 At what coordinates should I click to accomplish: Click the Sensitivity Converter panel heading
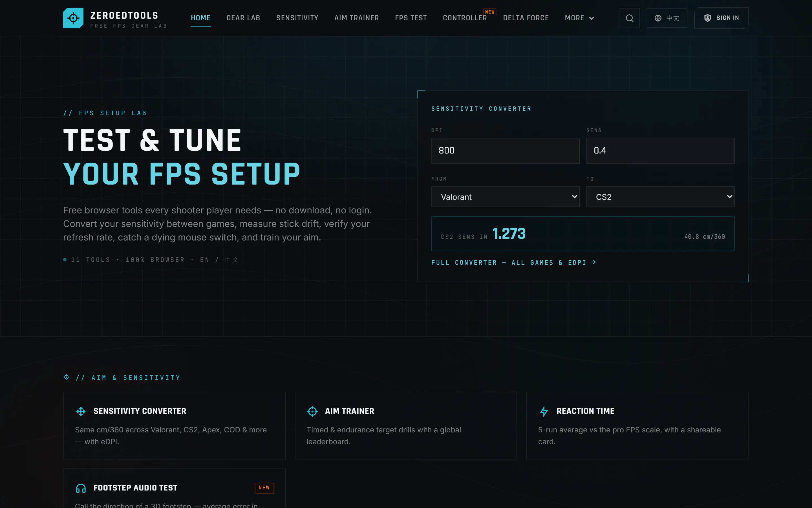tap(481, 109)
